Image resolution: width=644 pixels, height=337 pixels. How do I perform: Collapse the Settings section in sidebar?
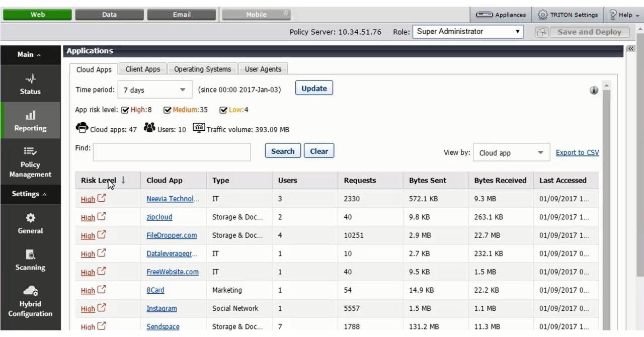pyautogui.click(x=30, y=194)
